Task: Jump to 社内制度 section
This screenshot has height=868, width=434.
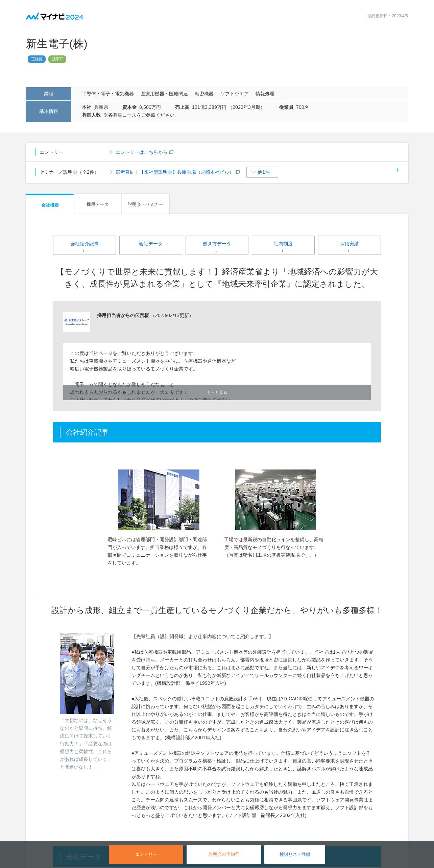Action: coord(283,245)
